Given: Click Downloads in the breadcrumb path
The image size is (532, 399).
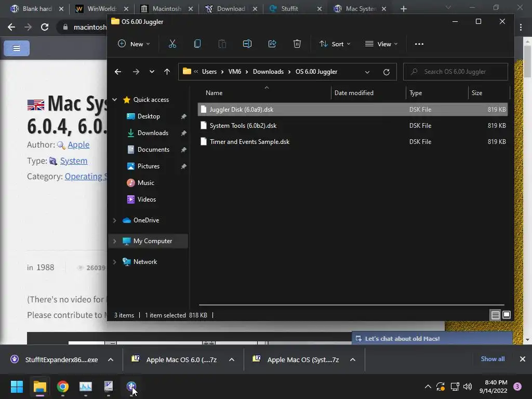Looking at the screenshot, I should pyautogui.click(x=268, y=72).
